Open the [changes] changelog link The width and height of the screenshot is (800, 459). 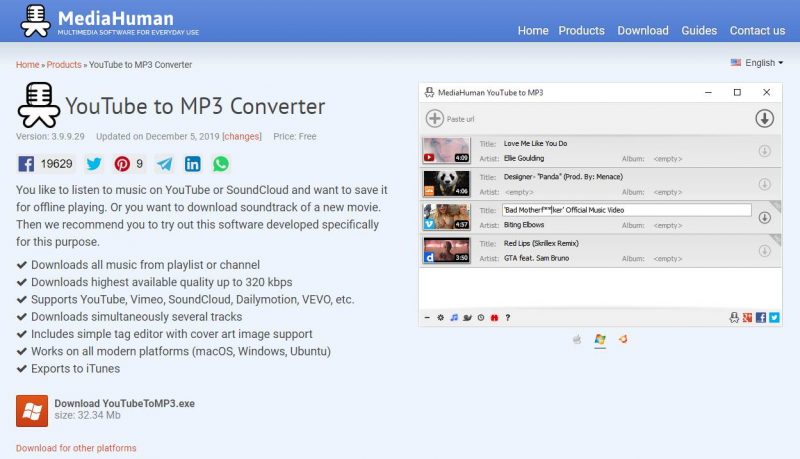pos(242,136)
